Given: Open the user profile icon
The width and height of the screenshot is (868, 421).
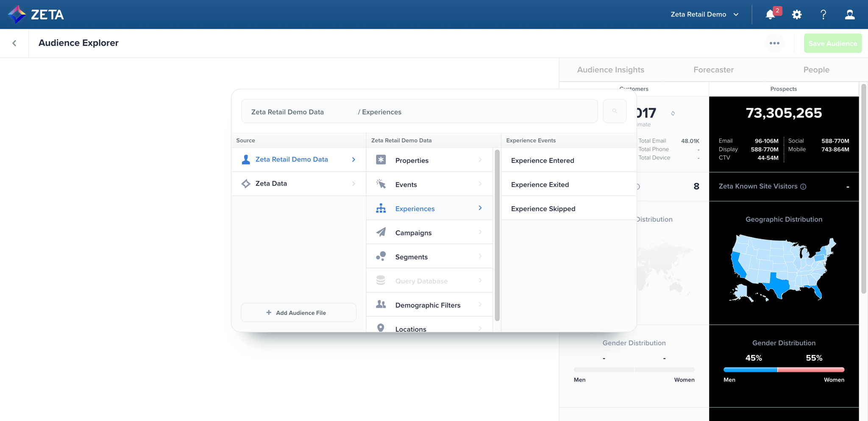Looking at the screenshot, I should pyautogui.click(x=850, y=15).
